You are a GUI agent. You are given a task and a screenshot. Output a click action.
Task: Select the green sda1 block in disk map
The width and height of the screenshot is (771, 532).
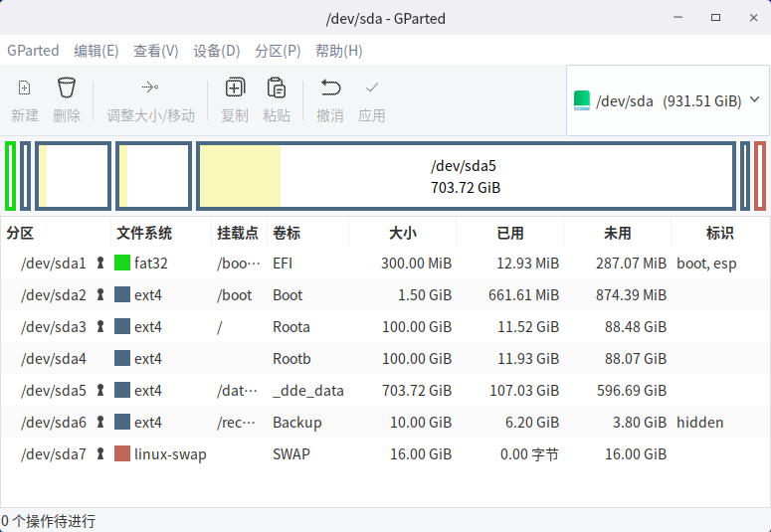pos(10,176)
